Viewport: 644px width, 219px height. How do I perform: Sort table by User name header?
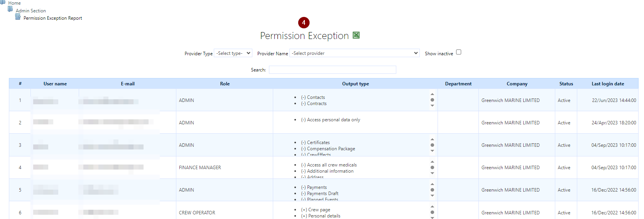[x=55, y=84]
